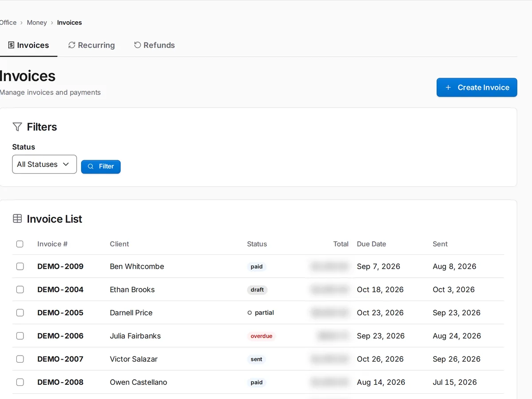Screen dimensions: 532x399
Task: Click client name Victor Salazar
Action: (134, 359)
